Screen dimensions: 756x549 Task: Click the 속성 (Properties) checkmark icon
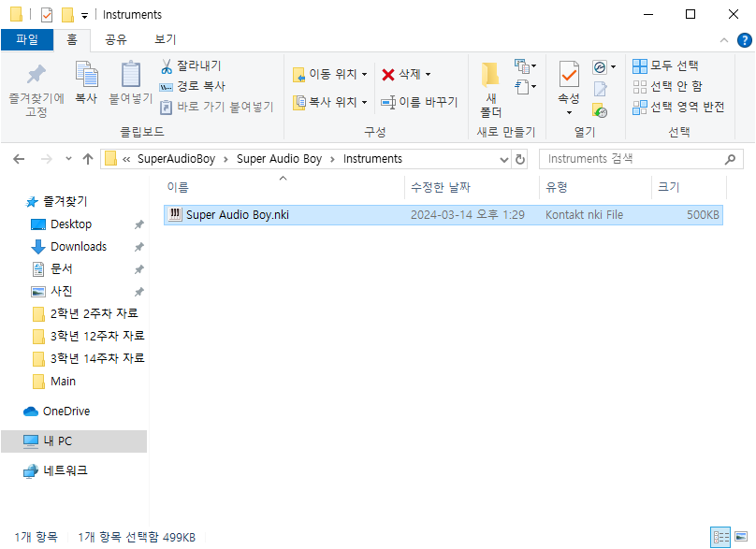coord(569,75)
